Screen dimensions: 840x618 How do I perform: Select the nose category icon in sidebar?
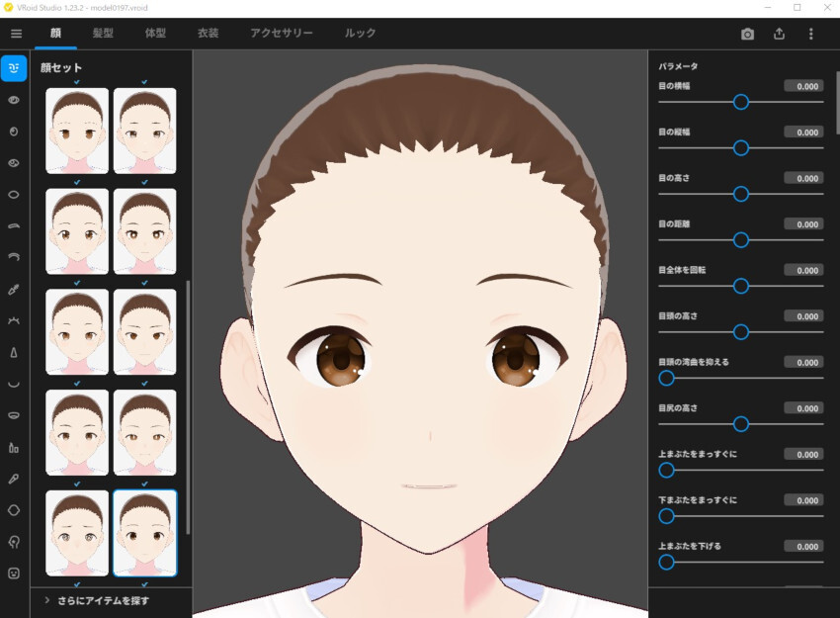(x=14, y=352)
